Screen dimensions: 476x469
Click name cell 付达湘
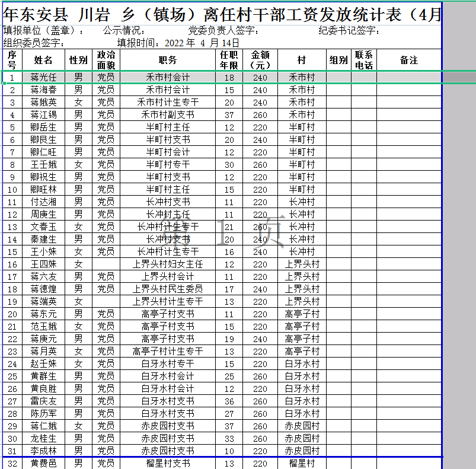tap(43, 202)
